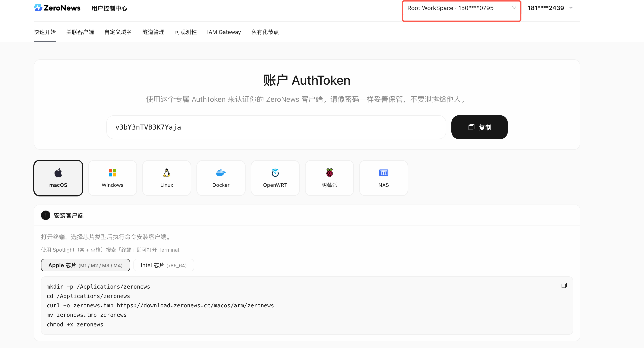Open the 隧道管理 tab

pyautogui.click(x=153, y=32)
